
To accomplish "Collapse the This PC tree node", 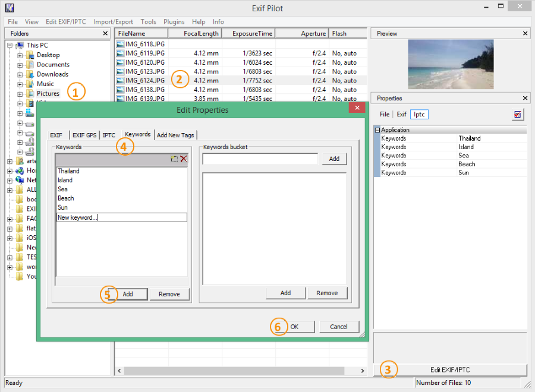I will tap(10, 45).
